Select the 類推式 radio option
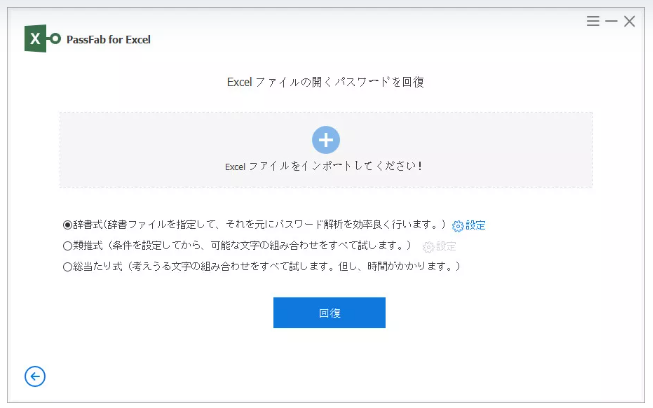653x408 pixels. tap(67, 246)
